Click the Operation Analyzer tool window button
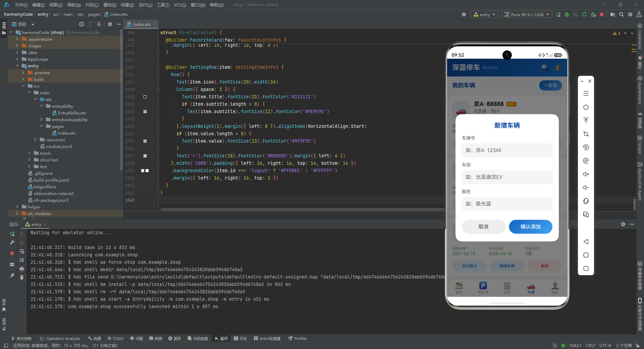 [x=60, y=339]
